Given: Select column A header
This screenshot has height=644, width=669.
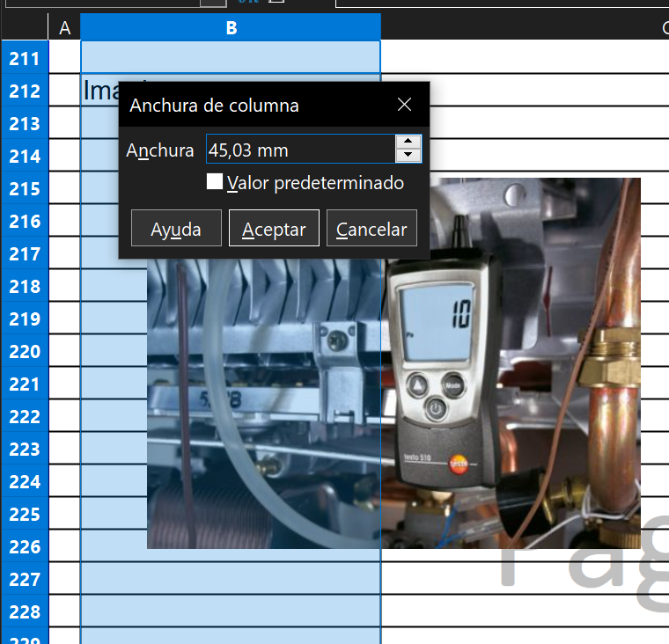Looking at the screenshot, I should [x=64, y=28].
